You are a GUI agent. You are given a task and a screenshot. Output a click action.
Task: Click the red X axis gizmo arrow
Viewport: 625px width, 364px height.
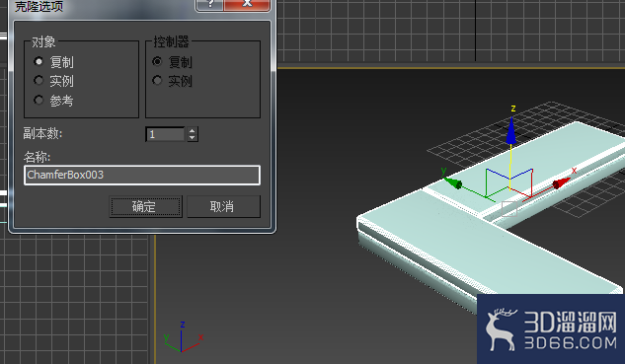pos(562,183)
